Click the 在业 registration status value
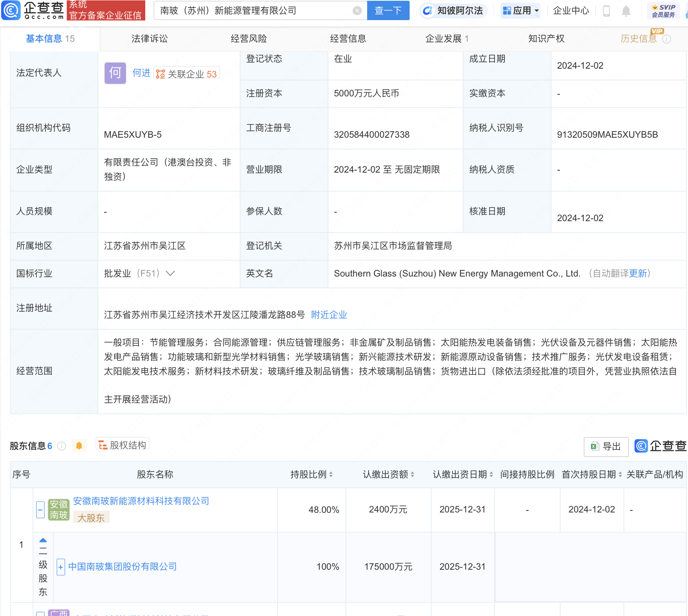Image resolution: width=688 pixels, height=616 pixels. coord(343,59)
